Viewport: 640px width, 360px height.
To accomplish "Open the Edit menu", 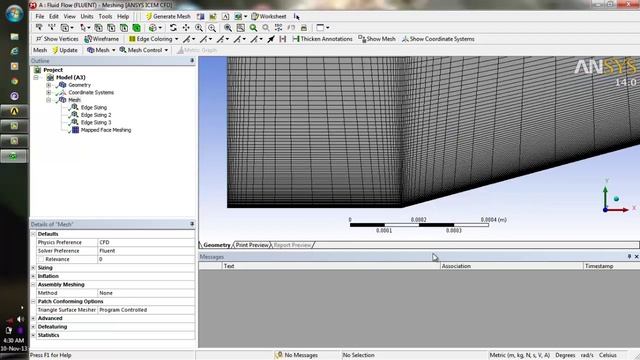I will (x=54, y=16).
